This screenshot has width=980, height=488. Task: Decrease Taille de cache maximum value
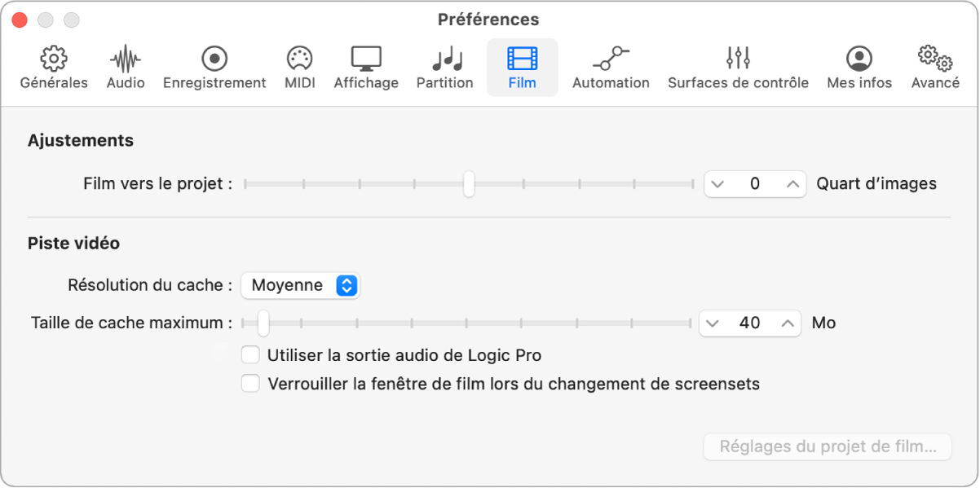click(x=713, y=323)
